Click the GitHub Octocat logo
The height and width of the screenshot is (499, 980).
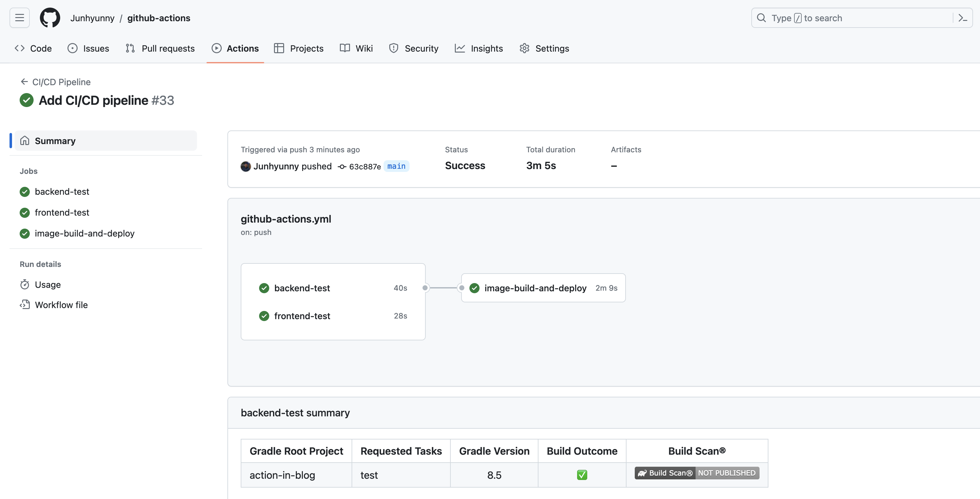click(50, 18)
